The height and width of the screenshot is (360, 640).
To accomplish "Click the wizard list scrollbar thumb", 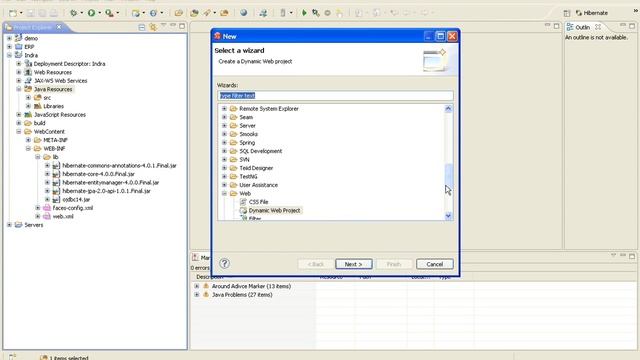I will coord(449,176).
